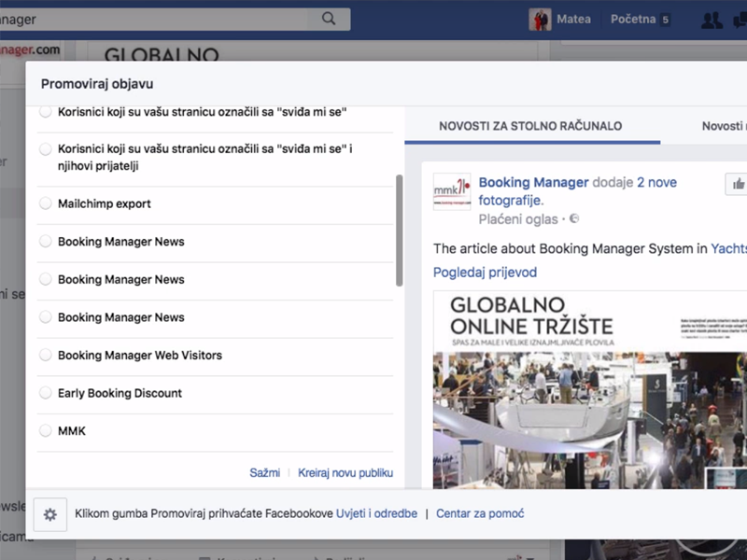Click the Globalno Online Tržište preview image
The height and width of the screenshot is (560, 747).
(588, 392)
